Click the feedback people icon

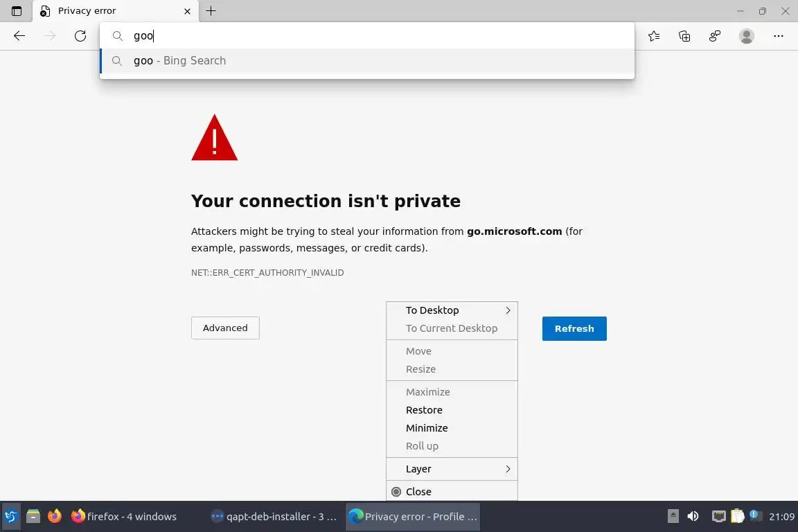[715, 36]
